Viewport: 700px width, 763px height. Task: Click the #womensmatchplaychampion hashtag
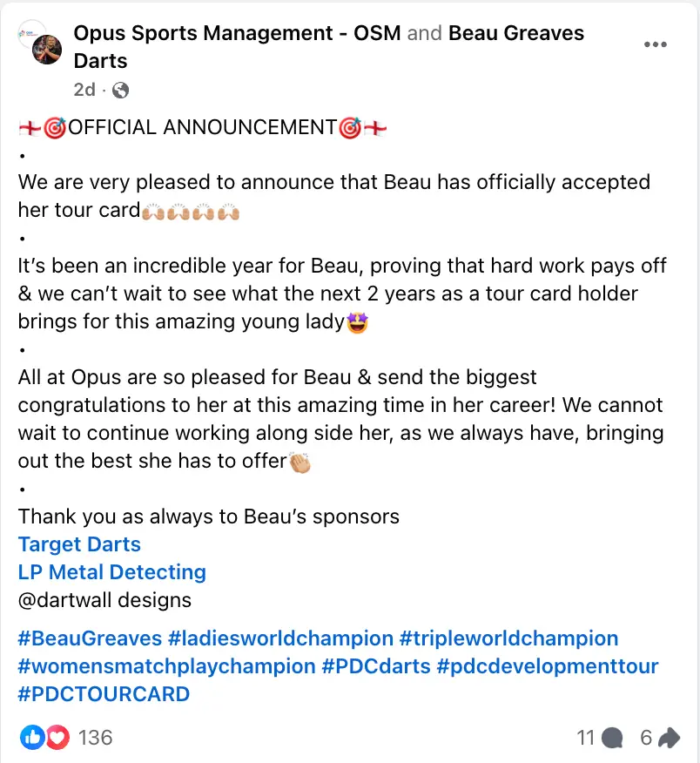tap(166, 666)
